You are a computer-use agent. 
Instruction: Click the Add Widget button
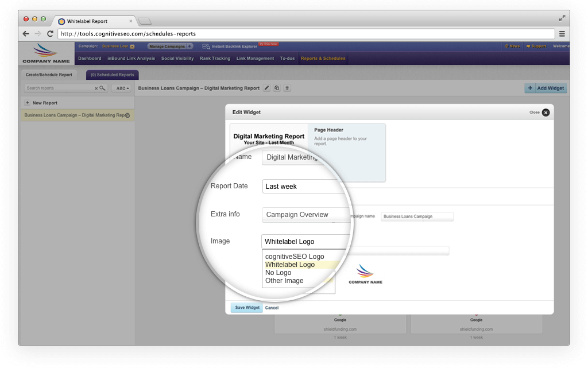(x=546, y=88)
